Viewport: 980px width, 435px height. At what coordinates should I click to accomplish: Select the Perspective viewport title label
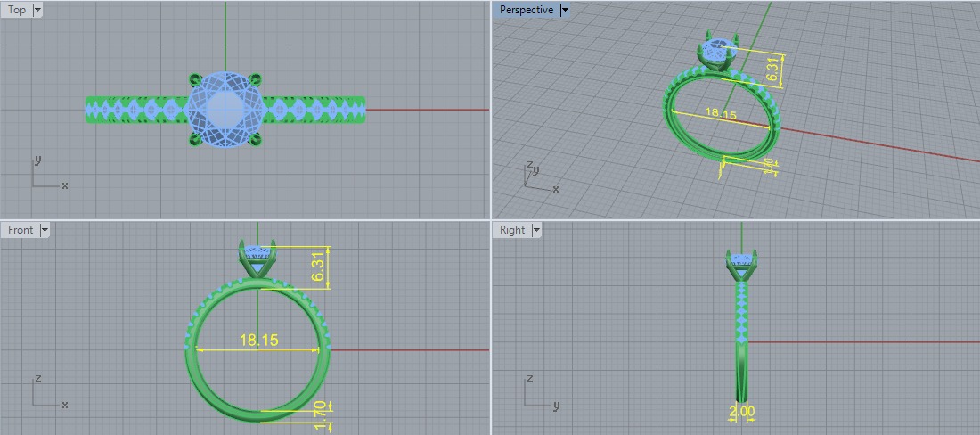click(x=527, y=10)
